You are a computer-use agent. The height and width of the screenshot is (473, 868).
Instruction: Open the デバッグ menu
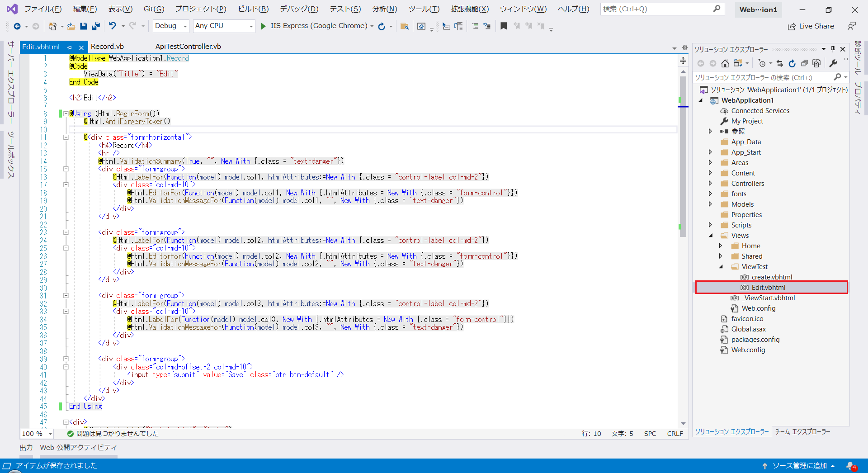tap(298, 9)
